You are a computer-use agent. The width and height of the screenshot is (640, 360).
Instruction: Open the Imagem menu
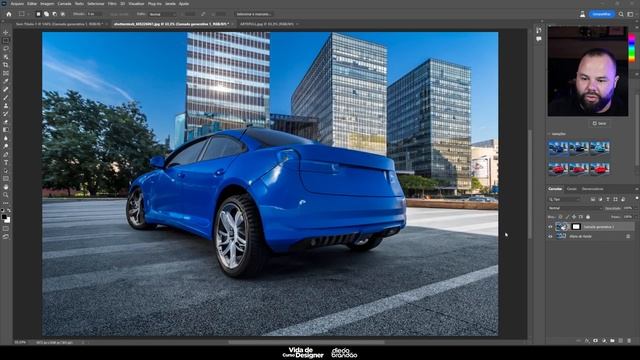(x=47, y=4)
